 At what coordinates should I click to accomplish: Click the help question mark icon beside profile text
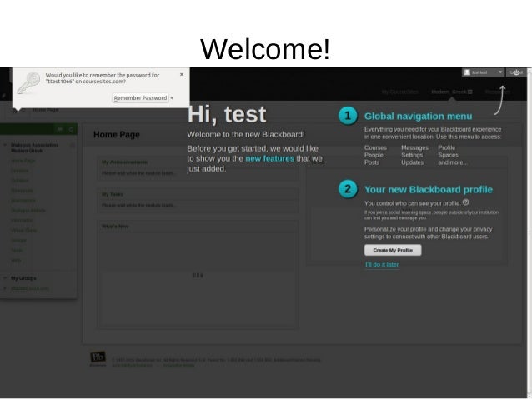coord(465,202)
